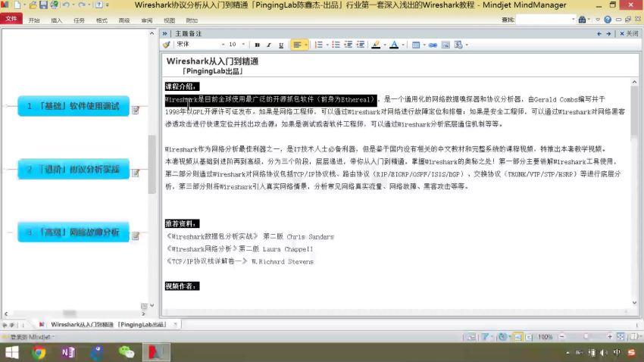Open Chrome from Windows taskbar
This screenshot has height=362, width=644.
pos(39,352)
